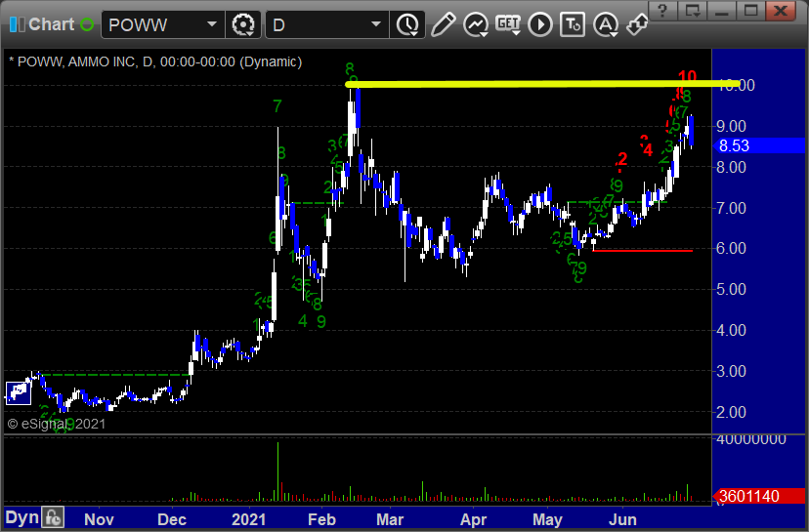Click the toolbar pin icon

click(x=637, y=24)
